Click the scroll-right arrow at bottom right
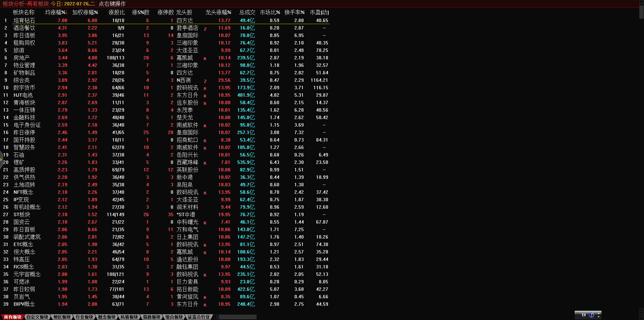Image resolution: width=644 pixels, height=320 pixels. click(x=641, y=317)
